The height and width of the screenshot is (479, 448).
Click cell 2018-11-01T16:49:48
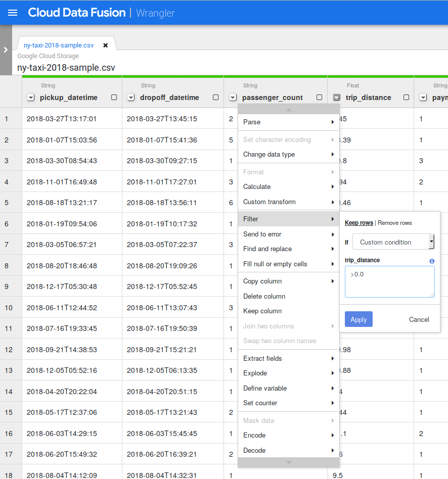(x=62, y=182)
